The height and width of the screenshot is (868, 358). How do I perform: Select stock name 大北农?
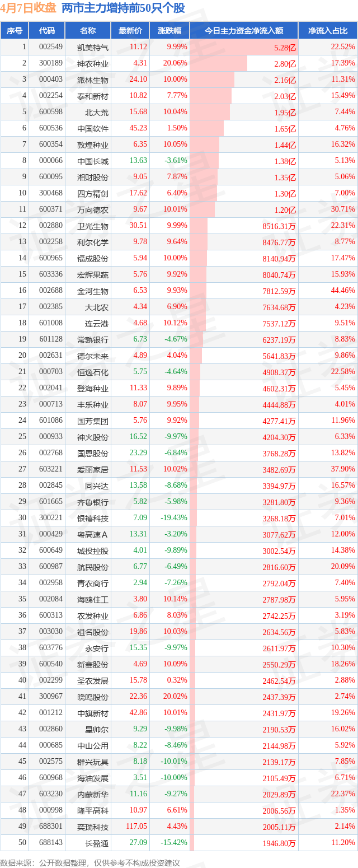97,307
